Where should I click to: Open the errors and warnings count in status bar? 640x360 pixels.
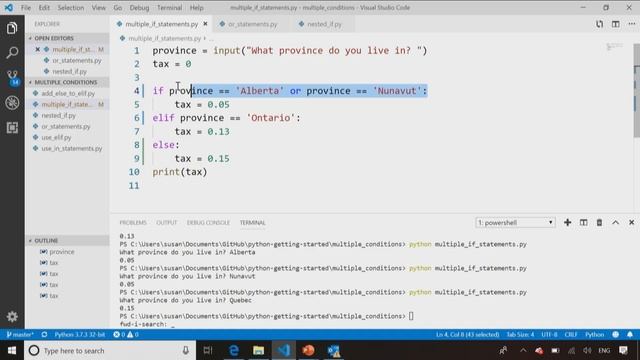pyautogui.click(x=126, y=334)
